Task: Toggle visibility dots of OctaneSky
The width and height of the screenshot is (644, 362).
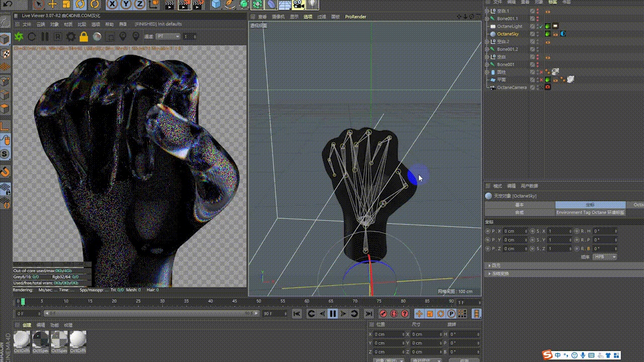Action: (x=537, y=34)
